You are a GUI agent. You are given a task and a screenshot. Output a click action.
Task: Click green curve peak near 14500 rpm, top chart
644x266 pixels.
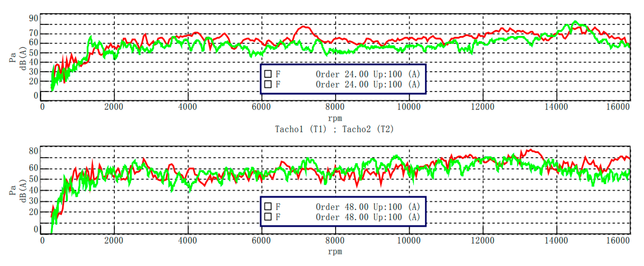pyautogui.click(x=575, y=21)
